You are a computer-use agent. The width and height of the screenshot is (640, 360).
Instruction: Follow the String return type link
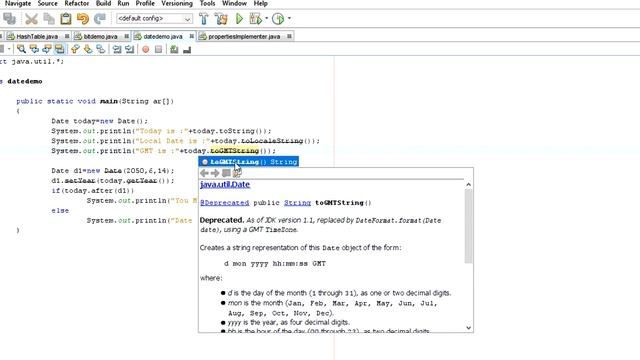(x=297, y=203)
